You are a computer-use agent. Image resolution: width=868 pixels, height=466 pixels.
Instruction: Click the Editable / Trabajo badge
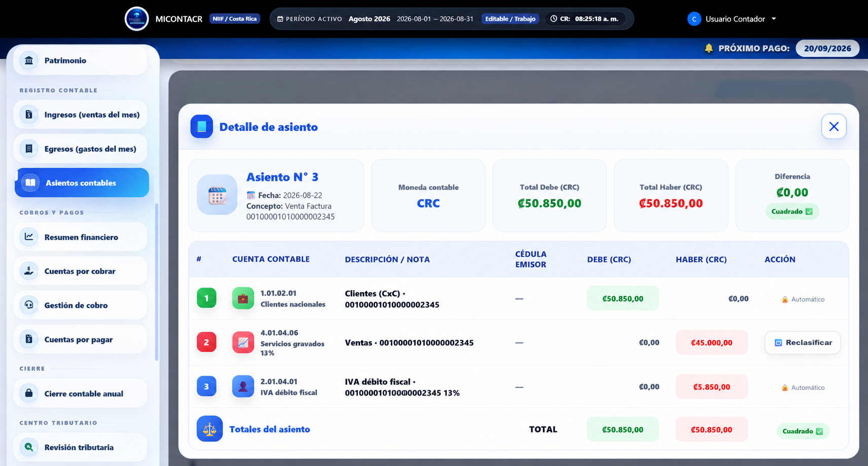pos(510,19)
